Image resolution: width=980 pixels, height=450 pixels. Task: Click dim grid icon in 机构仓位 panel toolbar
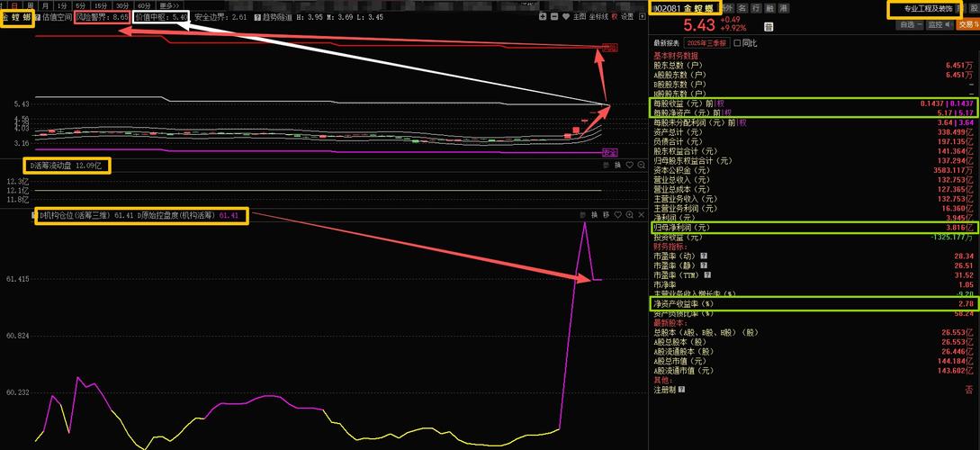[583, 214]
